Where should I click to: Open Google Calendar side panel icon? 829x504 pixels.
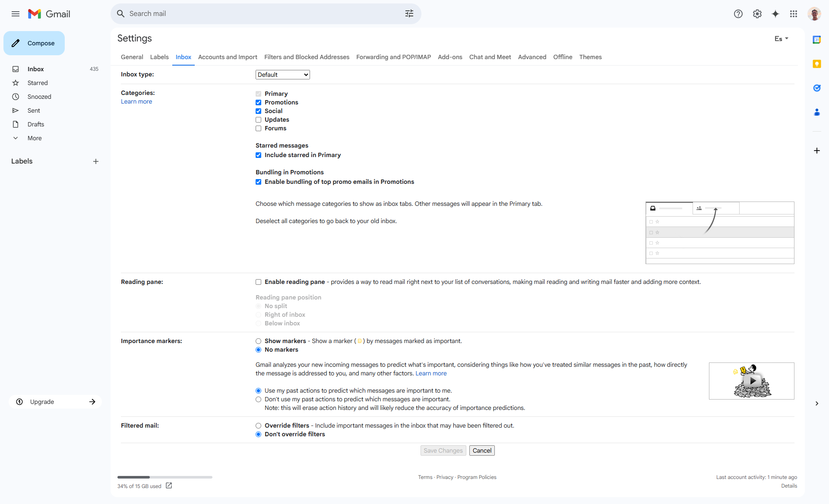tap(816, 40)
